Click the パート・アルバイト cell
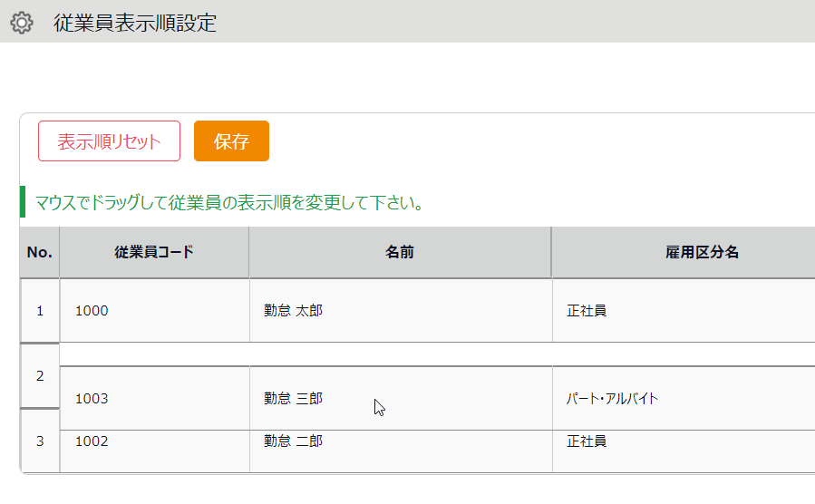The height and width of the screenshot is (504, 815). [x=613, y=399]
